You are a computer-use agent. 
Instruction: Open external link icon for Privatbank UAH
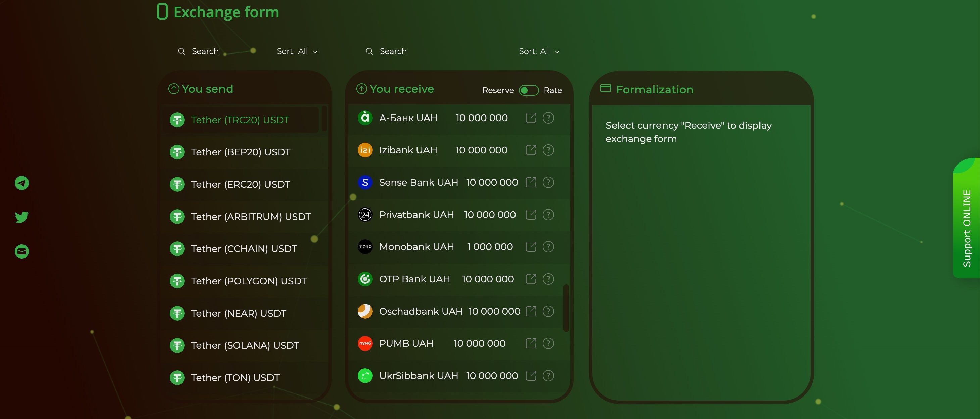click(531, 215)
